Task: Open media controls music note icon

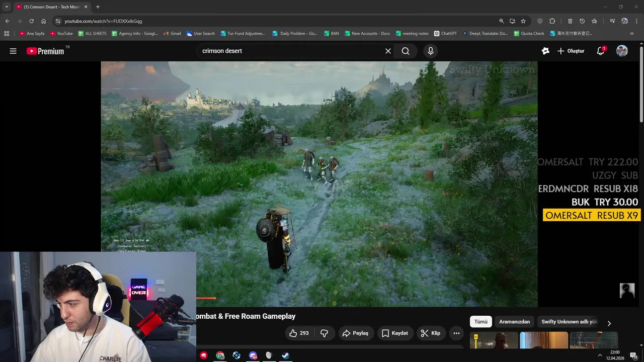Action: pos(612,21)
